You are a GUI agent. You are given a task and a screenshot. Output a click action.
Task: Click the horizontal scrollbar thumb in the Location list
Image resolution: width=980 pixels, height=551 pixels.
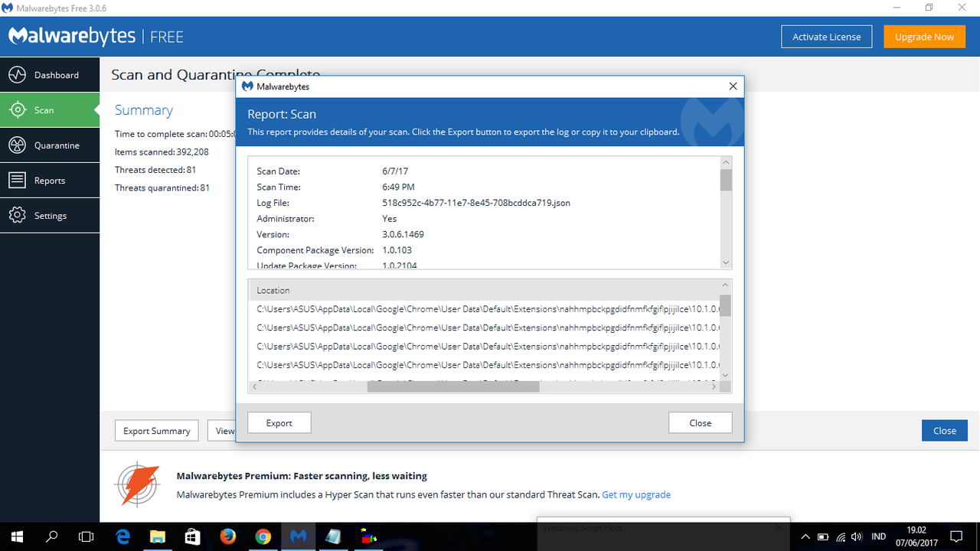pos(453,386)
